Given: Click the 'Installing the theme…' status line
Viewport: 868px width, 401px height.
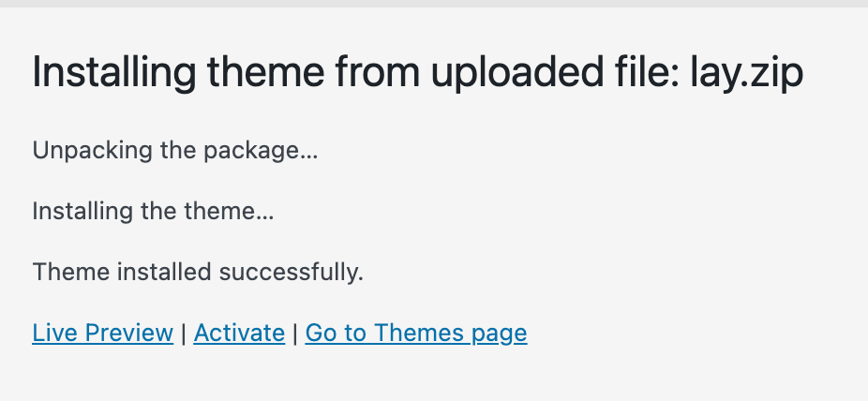Looking at the screenshot, I should pyautogui.click(x=153, y=212).
